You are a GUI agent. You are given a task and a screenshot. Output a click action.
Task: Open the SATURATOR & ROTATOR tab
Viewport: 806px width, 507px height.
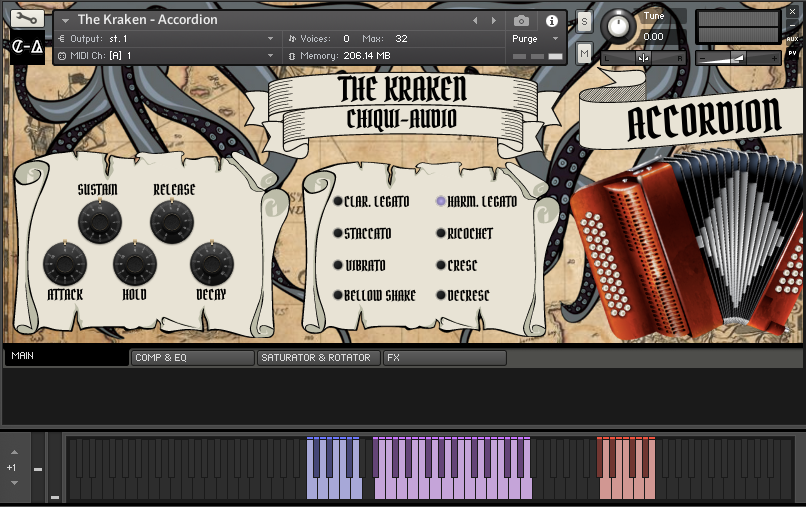click(x=318, y=358)
